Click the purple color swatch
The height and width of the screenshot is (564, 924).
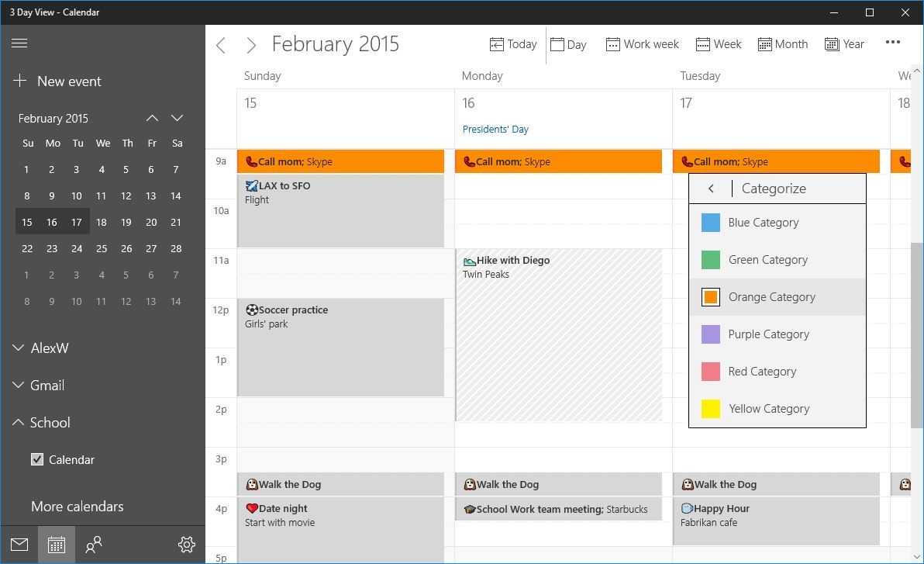[x=711, y=334]
